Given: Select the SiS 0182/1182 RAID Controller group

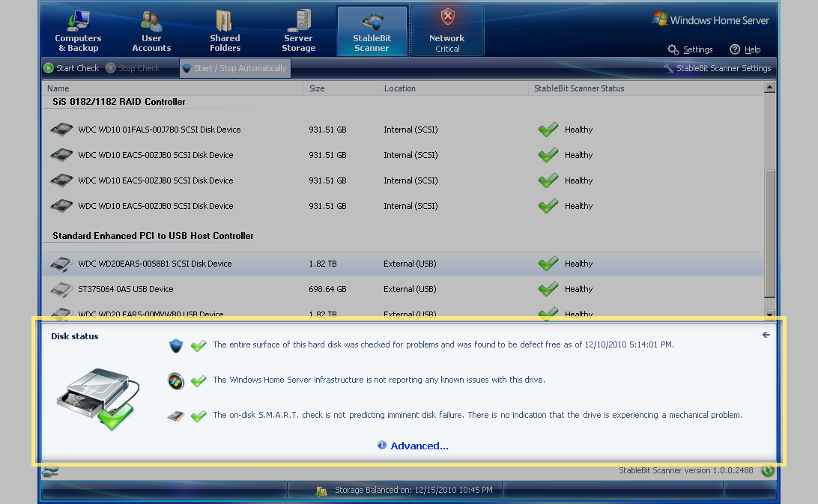Looking at the screenshot, I should click(119, 102).
